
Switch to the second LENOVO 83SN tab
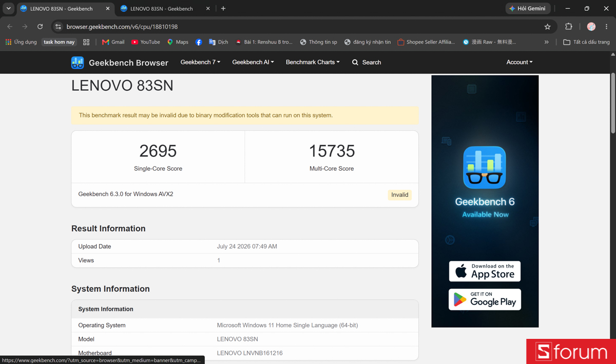click(162, 9)
